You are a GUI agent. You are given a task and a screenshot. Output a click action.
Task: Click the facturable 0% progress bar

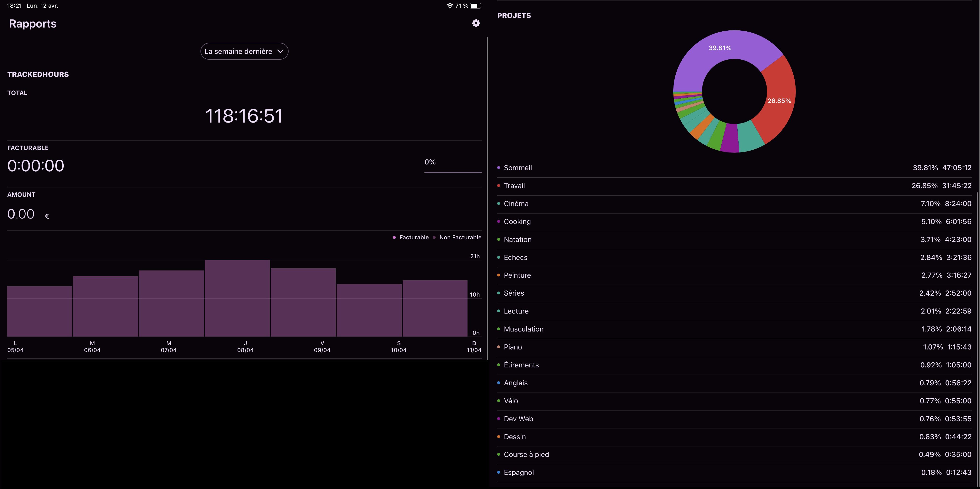pyautogui.click(x=453, y=172)
